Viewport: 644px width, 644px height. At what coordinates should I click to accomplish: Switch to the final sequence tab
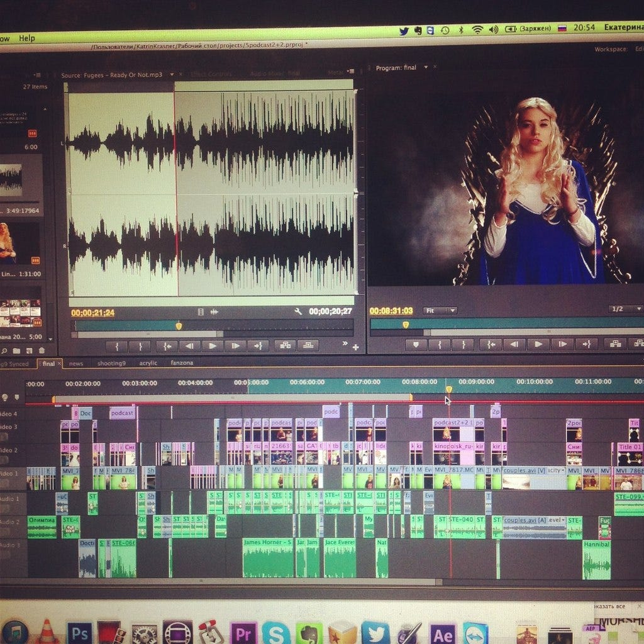(48, 364)
